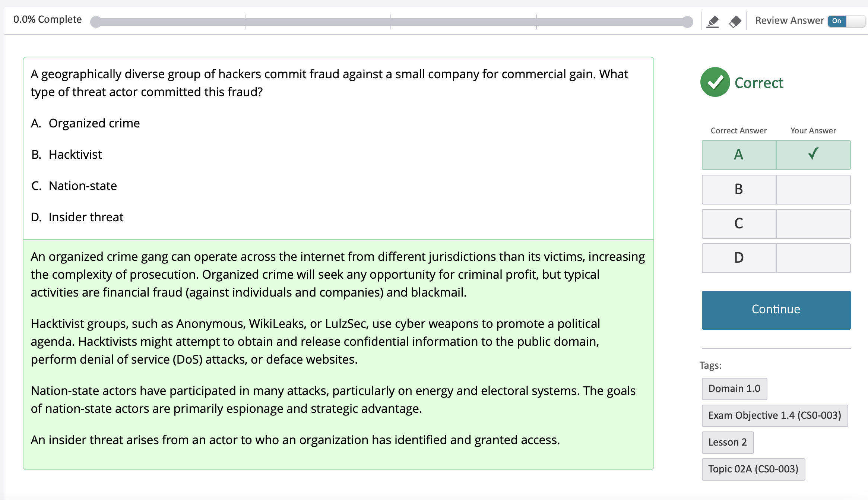
Task: Click the Continue button
Action: coord(776,310)
